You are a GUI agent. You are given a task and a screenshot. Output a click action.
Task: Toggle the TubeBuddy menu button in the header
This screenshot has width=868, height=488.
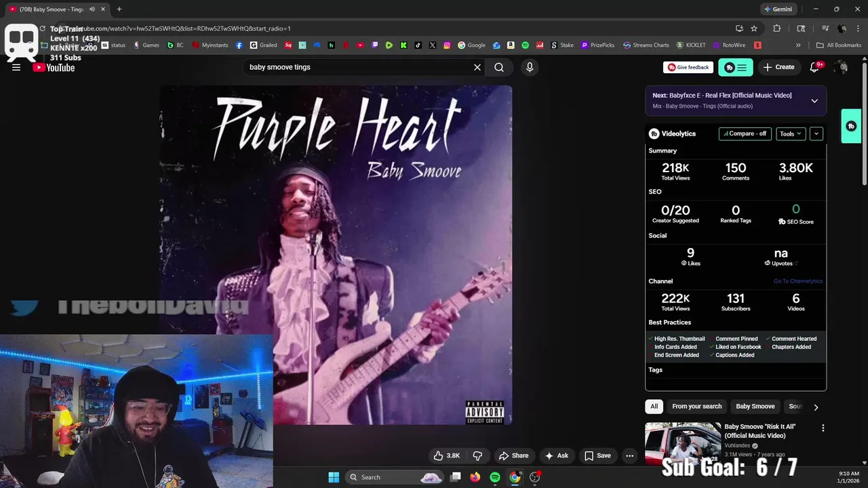(736, 67)
